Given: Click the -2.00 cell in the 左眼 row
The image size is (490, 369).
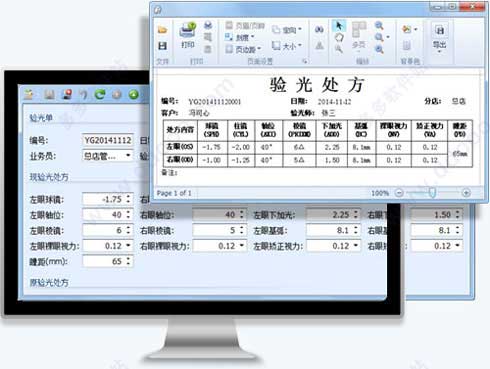Looking at the screenshot, I should pos(240,147).
